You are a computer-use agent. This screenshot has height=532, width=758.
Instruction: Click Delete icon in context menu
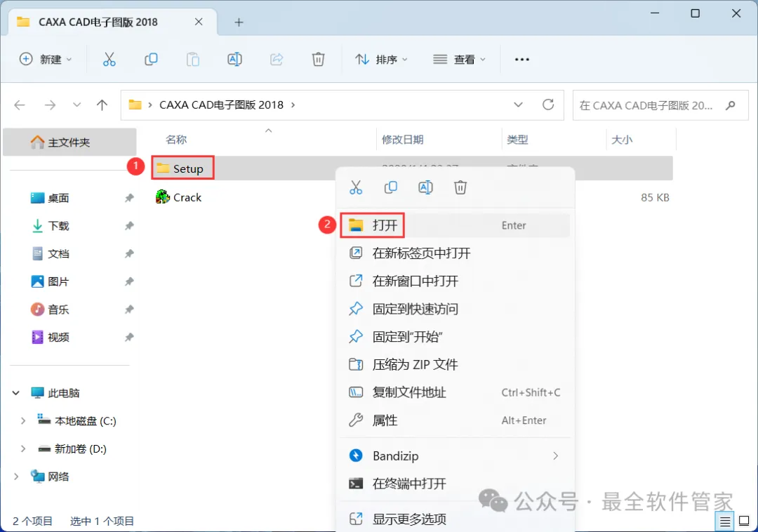point(460,187)
